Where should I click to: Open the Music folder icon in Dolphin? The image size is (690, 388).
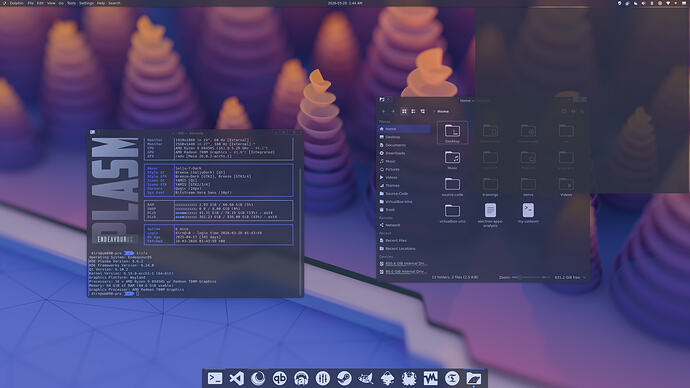[x=452, y=157]
